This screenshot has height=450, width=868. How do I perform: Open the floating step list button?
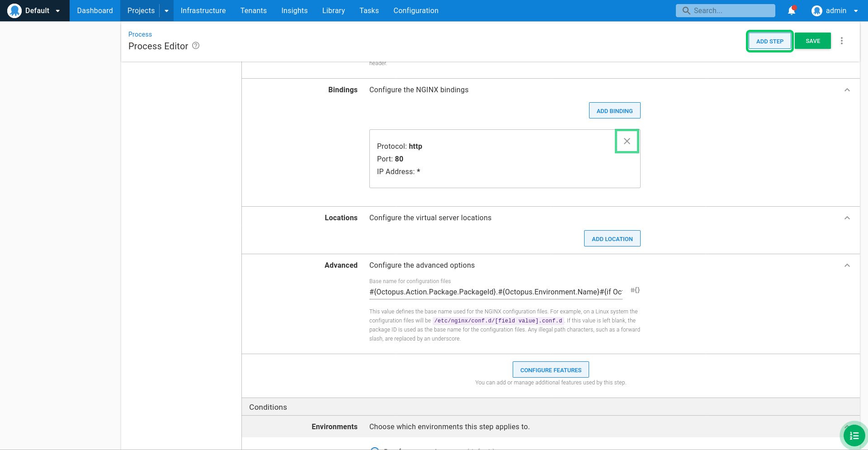854,436
